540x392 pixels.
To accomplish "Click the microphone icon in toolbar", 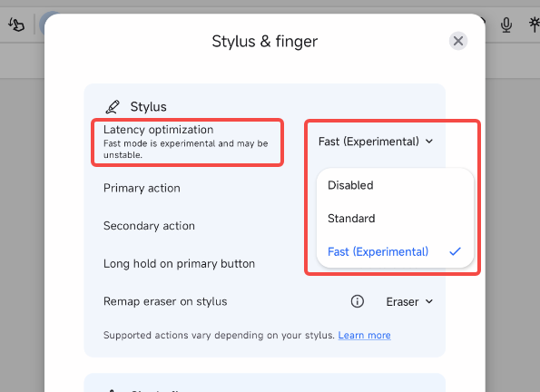I will click(x=506, y=24).
